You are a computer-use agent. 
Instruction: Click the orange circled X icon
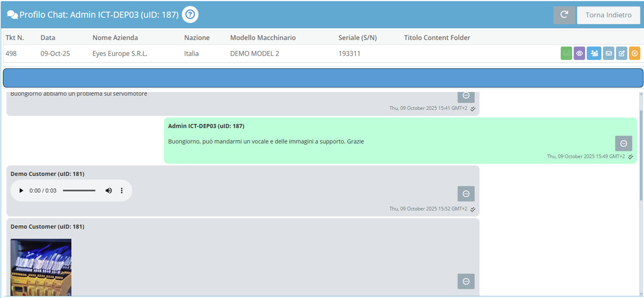click(x=635, y=53)
